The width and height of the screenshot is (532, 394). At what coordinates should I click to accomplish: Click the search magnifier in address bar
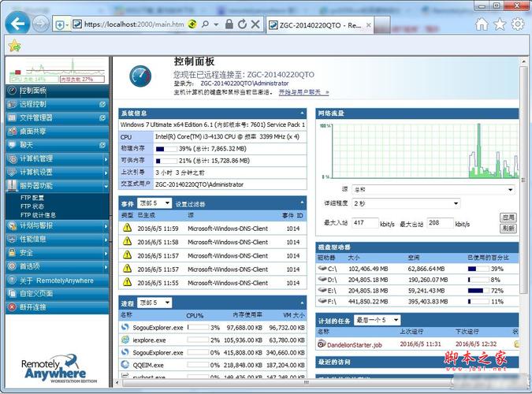click(205, 24)
